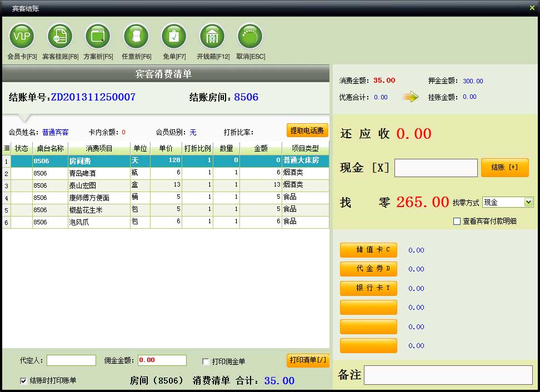The width and height of the screenshot is (540, 392).
Task: Choose 储值卡 stored-value card payment button
Action: (x=368, y=250)
